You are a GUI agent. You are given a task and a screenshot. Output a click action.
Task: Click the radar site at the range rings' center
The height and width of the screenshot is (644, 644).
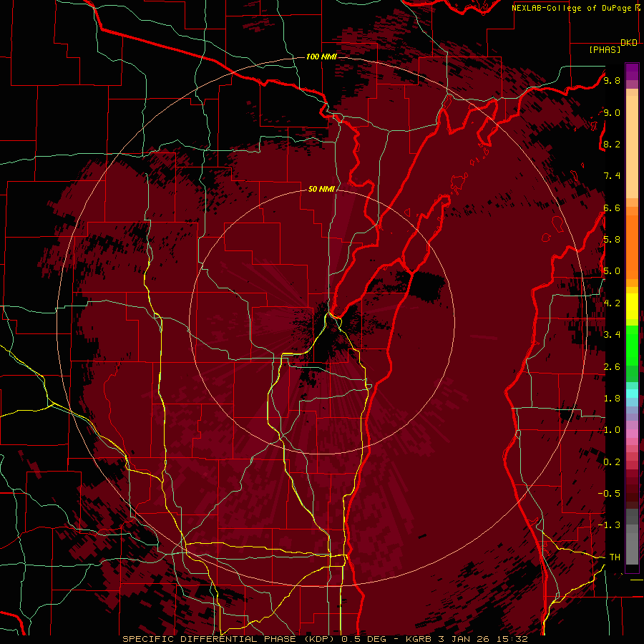click(x=322, y=321)
